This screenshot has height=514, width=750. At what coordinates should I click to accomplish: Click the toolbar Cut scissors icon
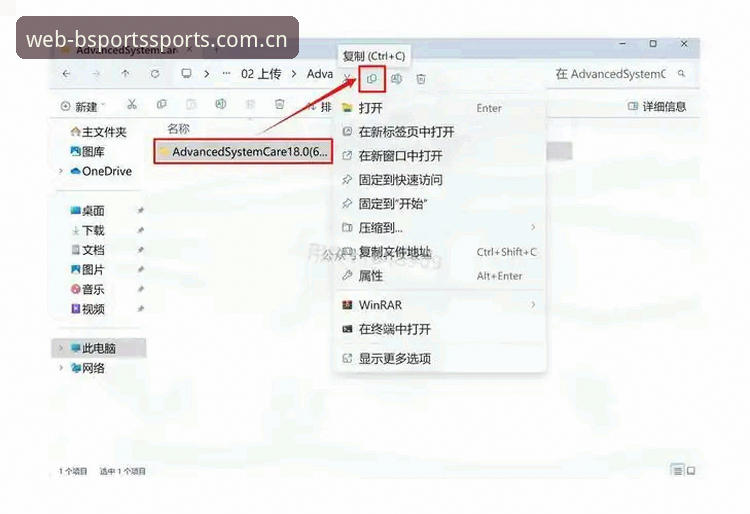coord(132,104)
